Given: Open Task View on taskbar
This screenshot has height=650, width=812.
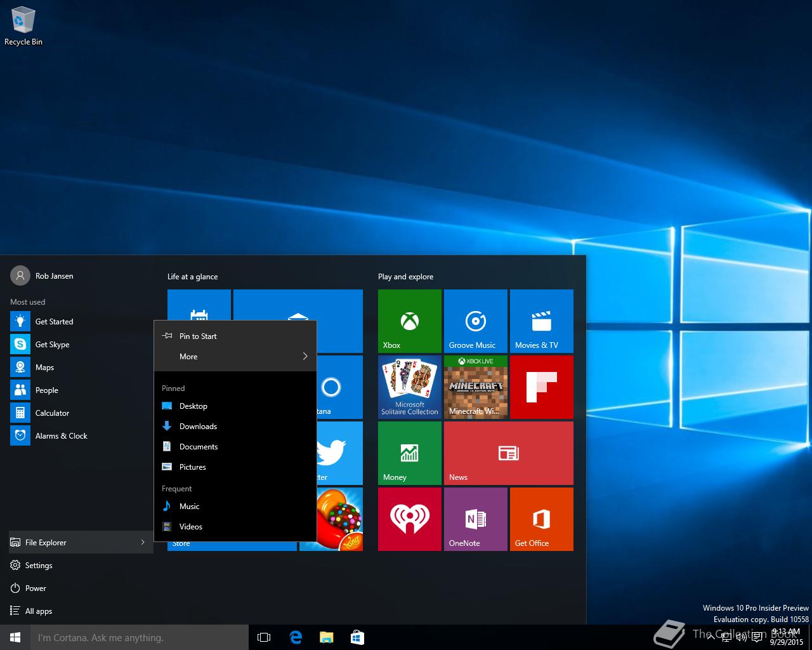Looking at the screenshot, I should [x=264, y=637].
